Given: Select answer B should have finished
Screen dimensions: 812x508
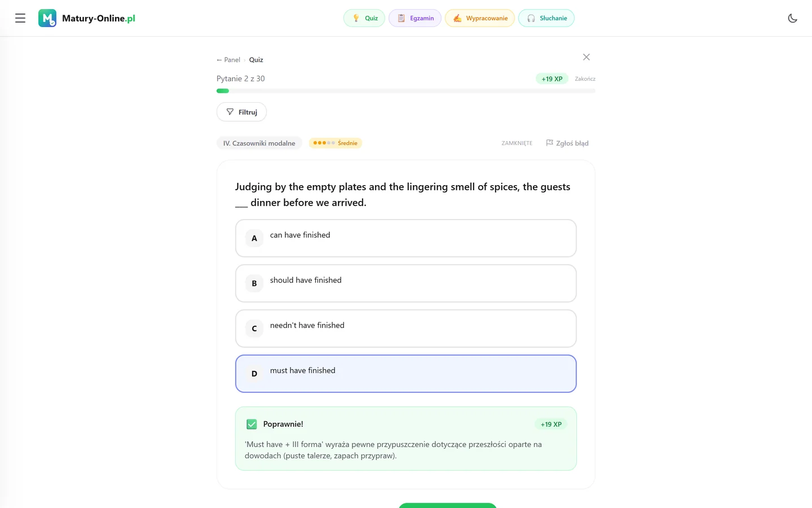Looking at the screenshot, I should pyautogui.click(x=406, y=283).
